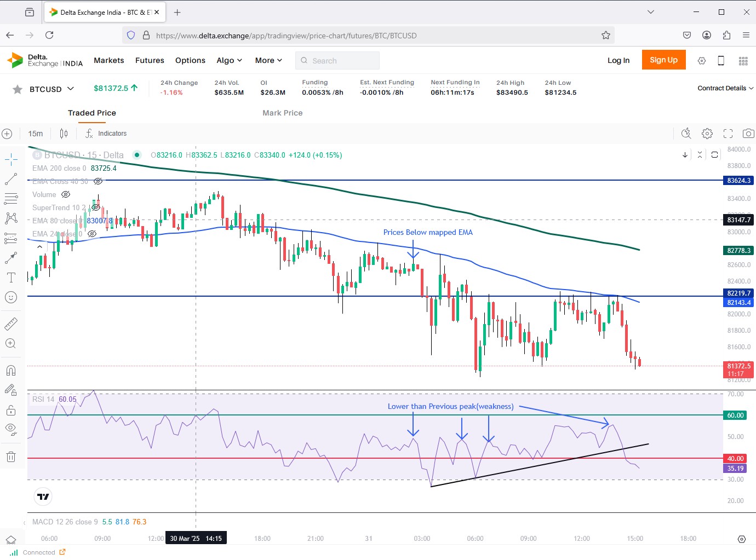
Task: Open candlestick chart style selector
Action: click(x=64, y=134)
